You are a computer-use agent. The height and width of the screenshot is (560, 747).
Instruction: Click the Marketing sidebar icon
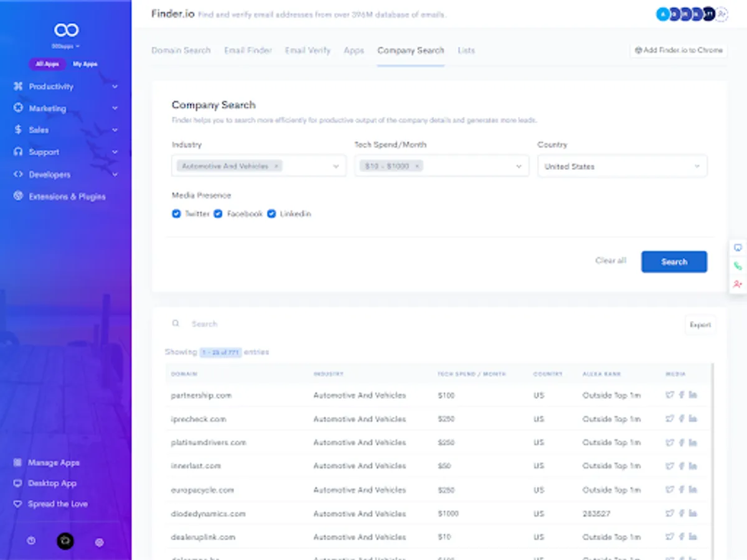pyautogui.click(x=18, y=108)
